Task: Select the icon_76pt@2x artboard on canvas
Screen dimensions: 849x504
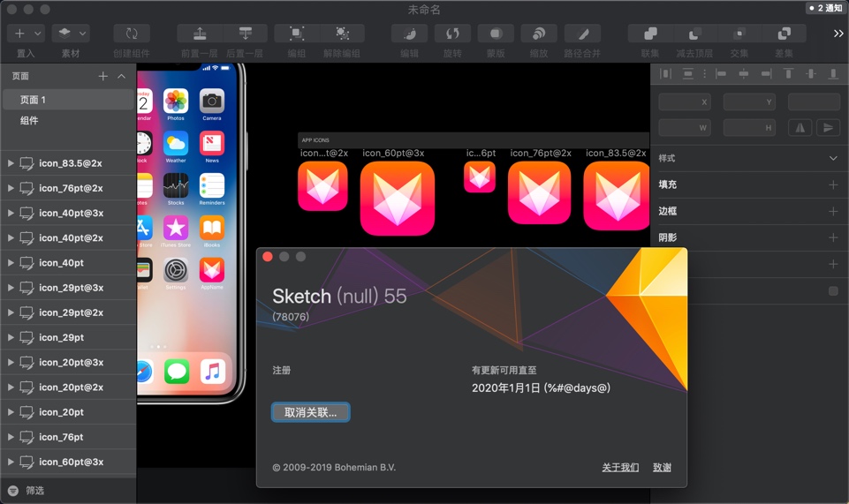Action: tap(539, 192)
